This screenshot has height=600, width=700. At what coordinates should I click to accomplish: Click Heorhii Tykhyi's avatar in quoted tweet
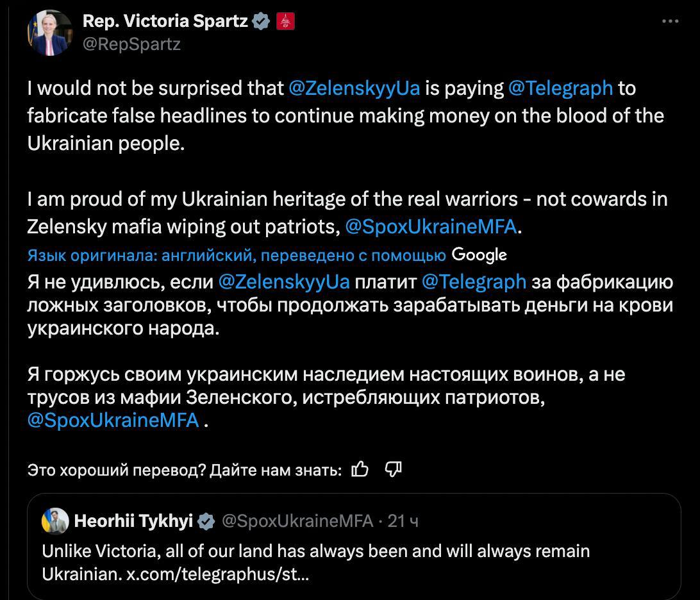point(55,521)
